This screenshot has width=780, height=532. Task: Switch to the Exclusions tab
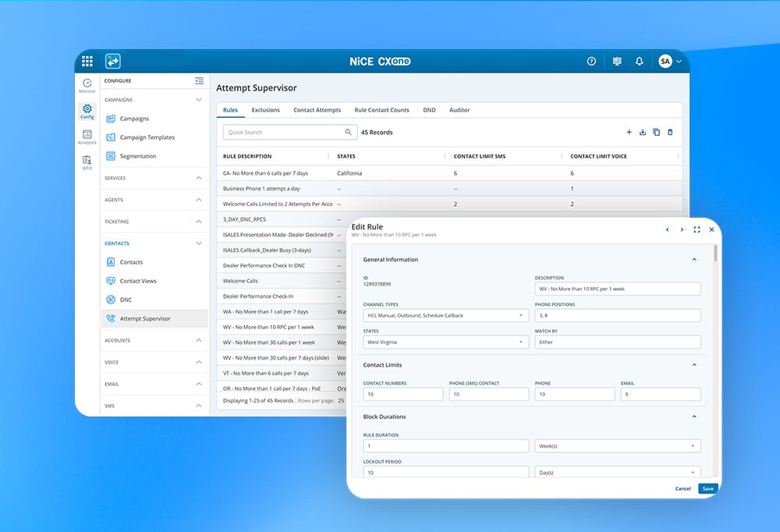[x=265, y=110]
